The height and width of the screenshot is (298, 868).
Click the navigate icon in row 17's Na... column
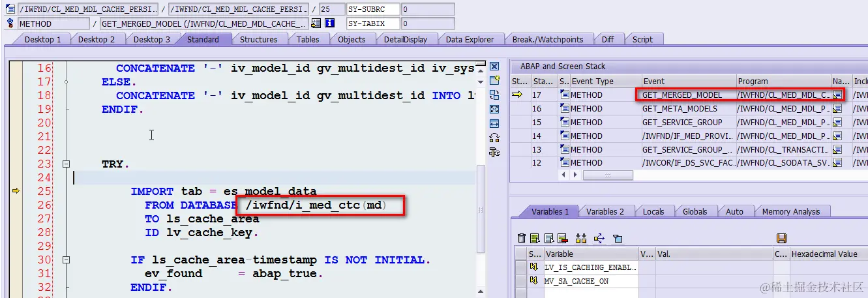pos(837,95)
